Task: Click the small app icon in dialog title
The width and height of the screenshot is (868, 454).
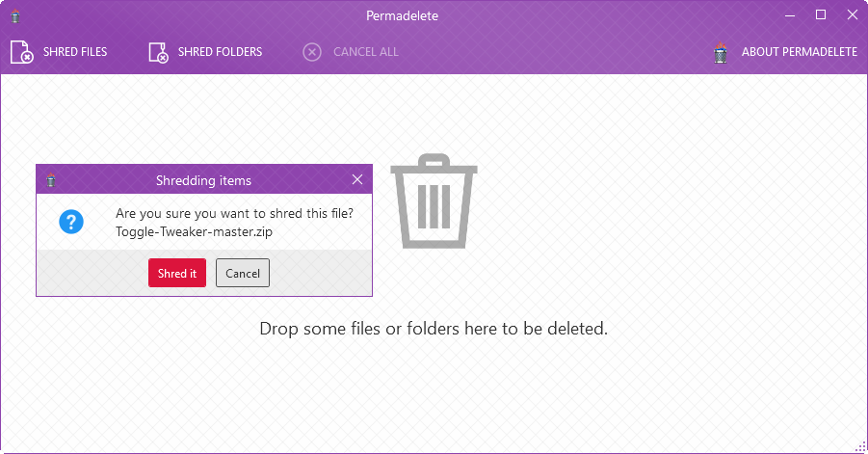Action: (x=51, y=179)
